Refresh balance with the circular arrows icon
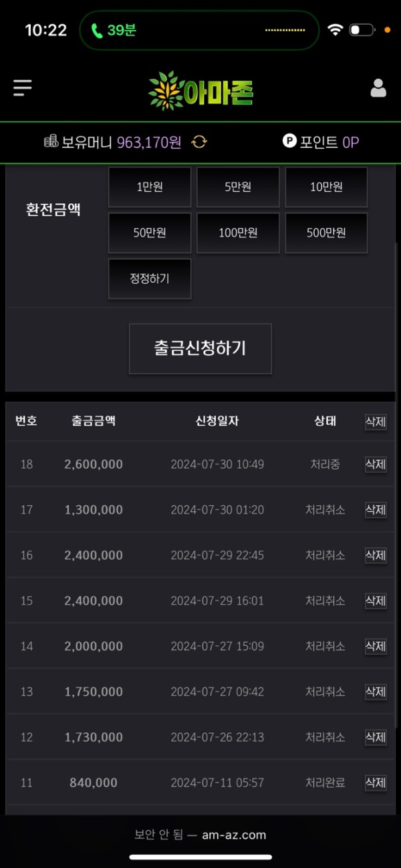Image resolution: width=401 pixels, height=868 pixels. (199, 142)
